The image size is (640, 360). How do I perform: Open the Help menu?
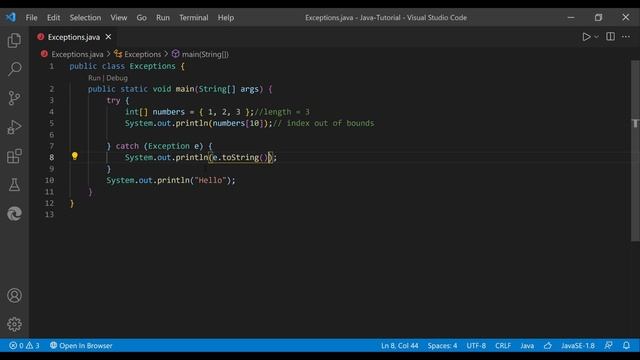(x=225, y=18)
